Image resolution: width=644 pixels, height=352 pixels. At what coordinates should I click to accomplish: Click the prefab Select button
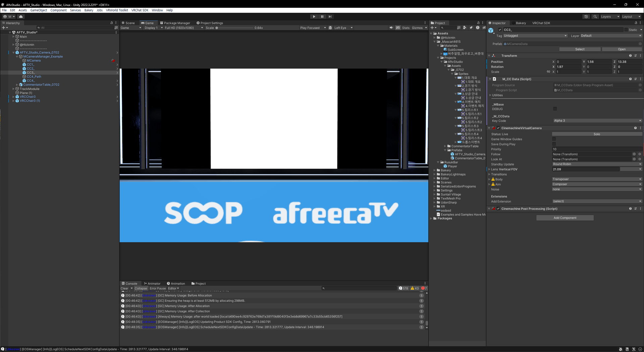point(580,49)
